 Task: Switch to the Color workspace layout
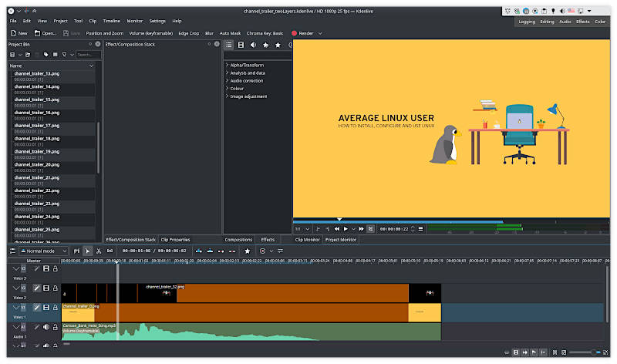click(x=600, y=22)
